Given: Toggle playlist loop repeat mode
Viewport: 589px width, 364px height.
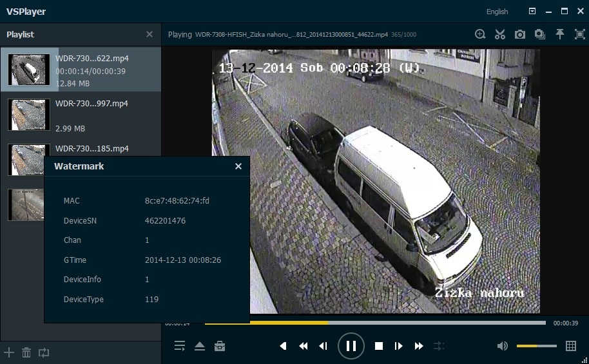Looking at the screenshot, I should [x=44, y=352].
